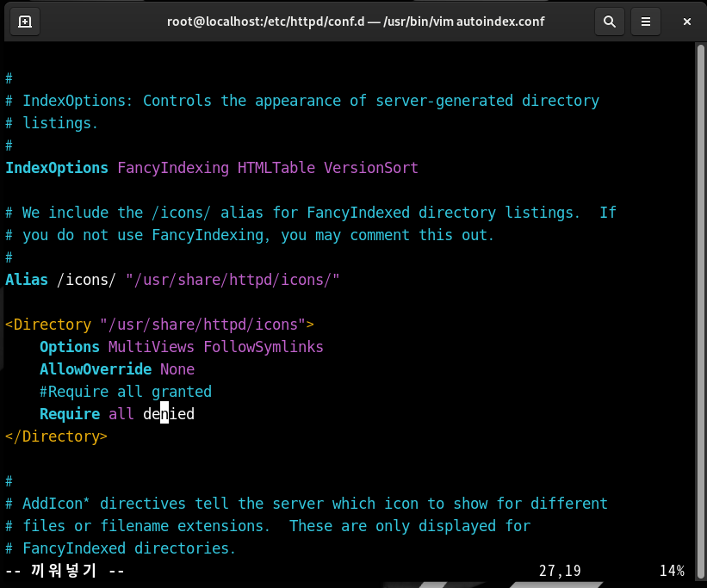
Task: Open a new terminal tab
Action: point(25,22)
